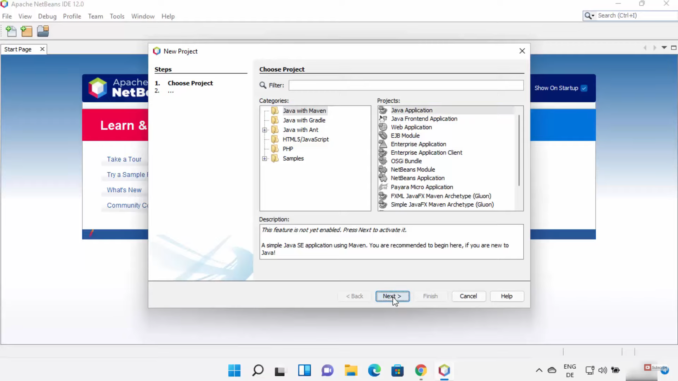Image resolution: width=678 pixels, height=381 pixels.
Task: Open the editor document list dropdown arrow
Action: (664, 48)
